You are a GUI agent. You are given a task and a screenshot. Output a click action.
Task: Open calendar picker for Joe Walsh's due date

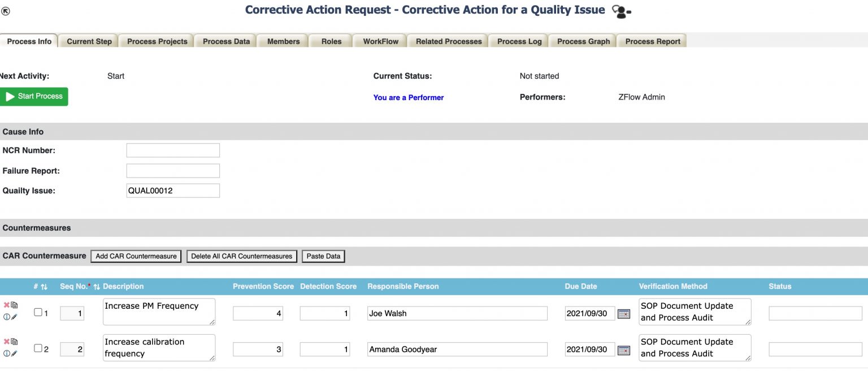pyautogui.click(x=623, y=314)
